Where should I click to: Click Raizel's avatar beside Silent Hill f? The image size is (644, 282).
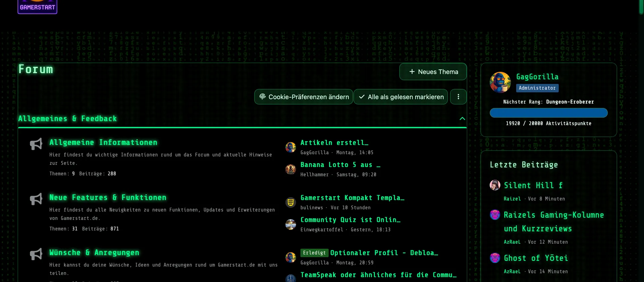click(x=495, y=185)
